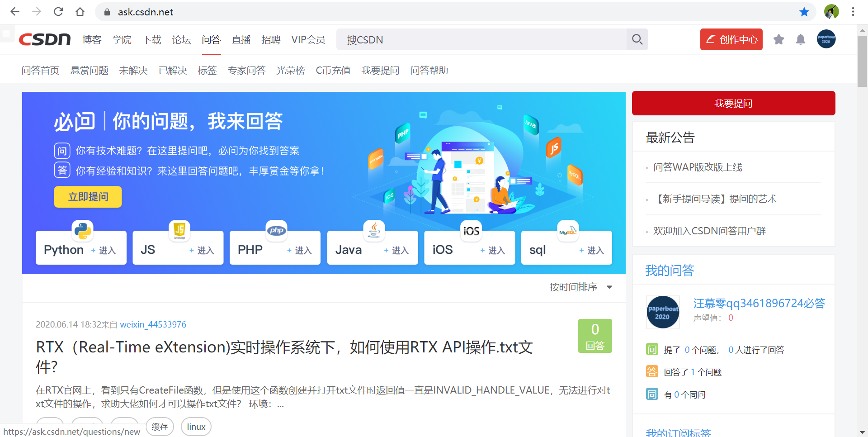Open the paperboat 2020 profile picture in 我的问答
Viewport: 868px width, 437px height.
[663, 312]
